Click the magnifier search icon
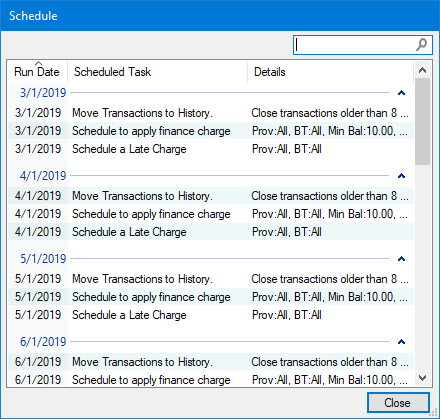 coord(421,45)
